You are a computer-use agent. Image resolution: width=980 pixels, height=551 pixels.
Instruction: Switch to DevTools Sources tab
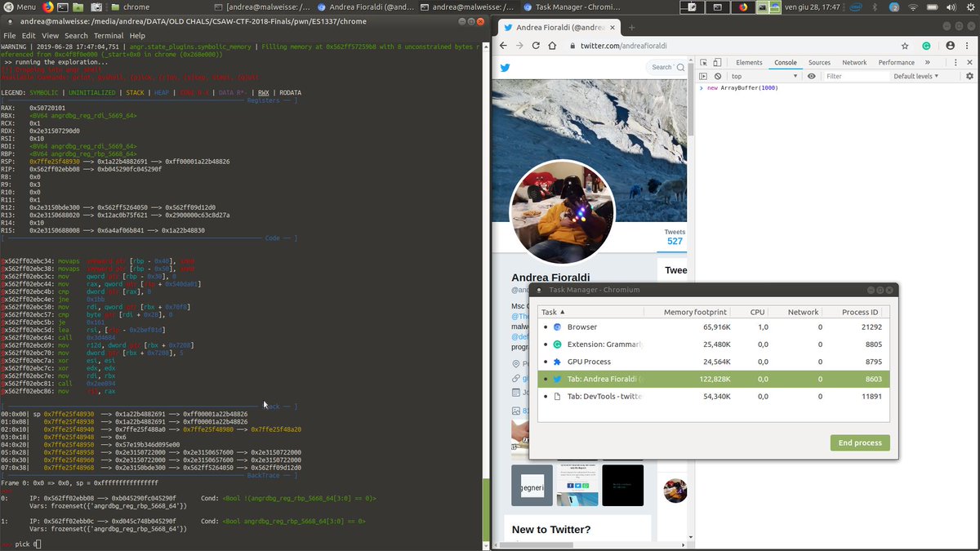pos(819,62)
